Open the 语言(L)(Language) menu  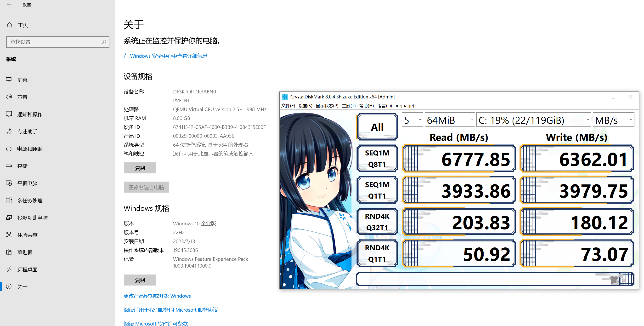(x=395, y=106)
